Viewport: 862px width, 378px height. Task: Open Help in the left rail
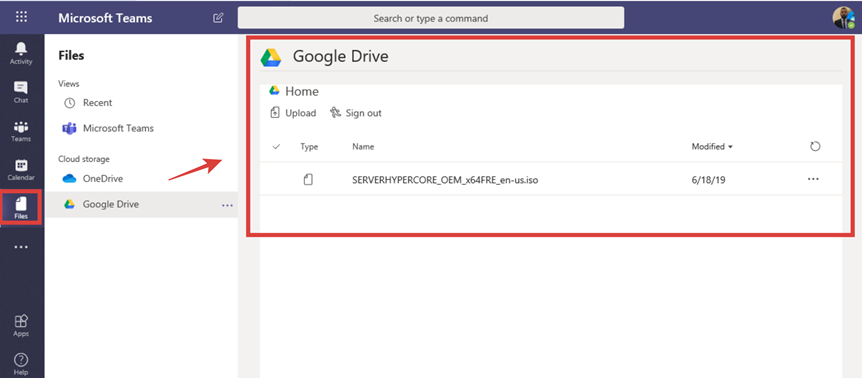21,364
